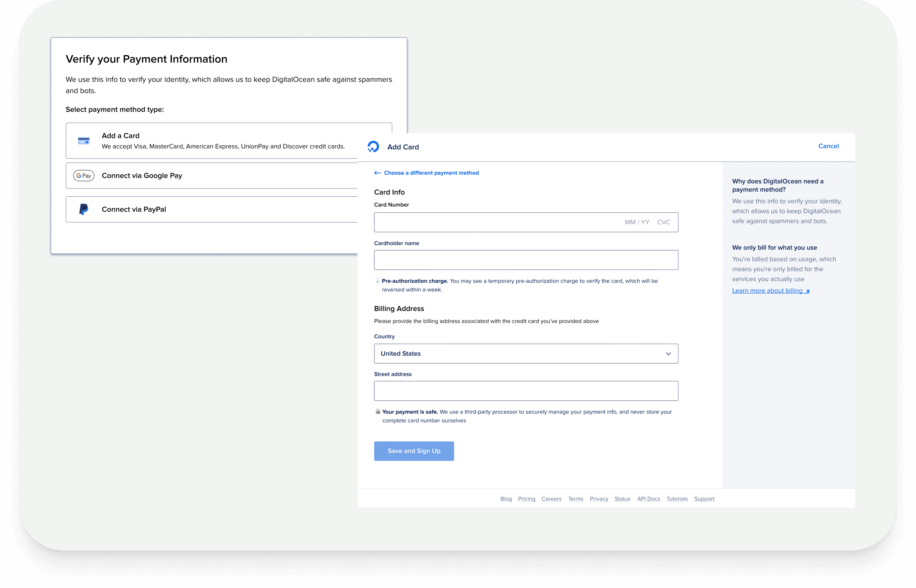Open the Status footer link
Screen dimensions: 916x588
622,499
